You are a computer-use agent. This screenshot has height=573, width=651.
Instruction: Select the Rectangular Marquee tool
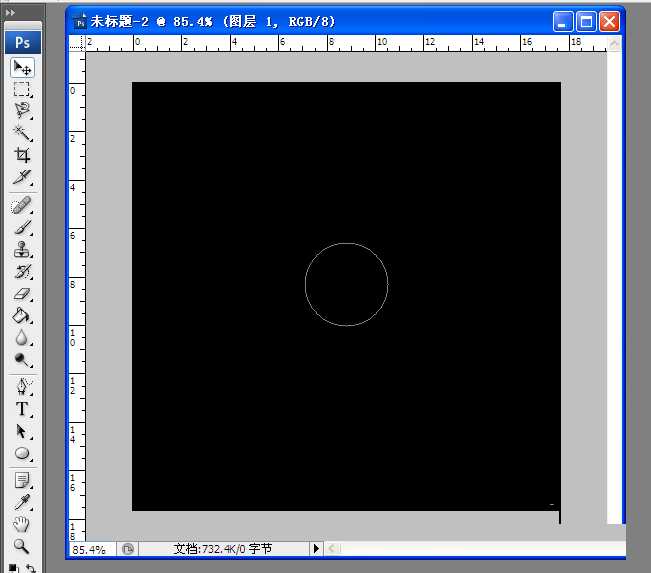21,89
